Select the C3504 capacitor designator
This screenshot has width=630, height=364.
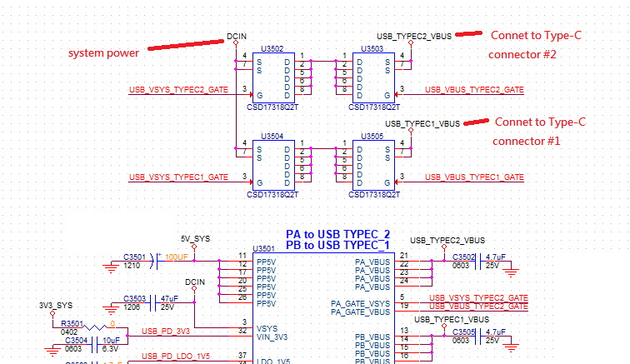pos(76,341)
